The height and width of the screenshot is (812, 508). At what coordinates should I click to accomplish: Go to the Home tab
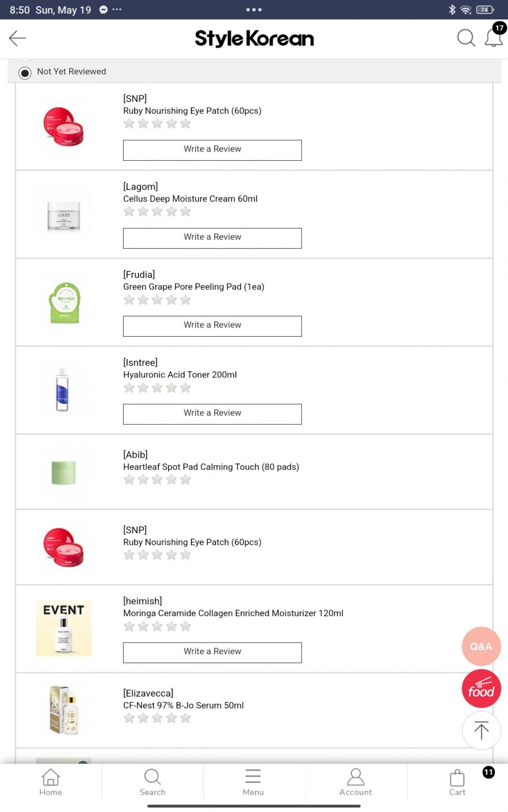51,782
